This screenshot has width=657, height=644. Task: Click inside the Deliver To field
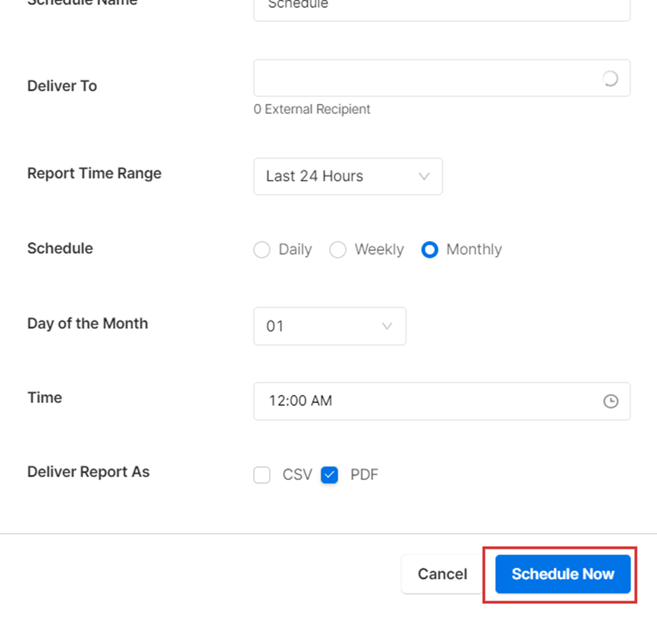click(x=409, y=78)
